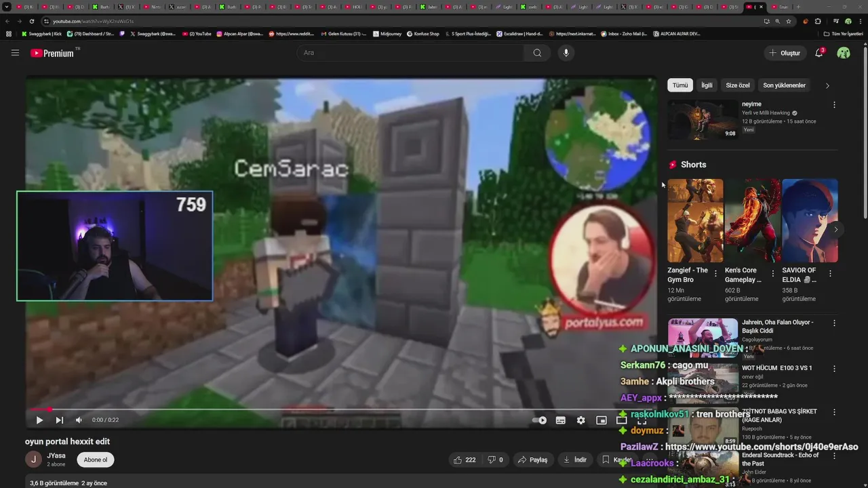Open options for WOT HÜCUM E100 video
868x488 pixels.
[x=834, y=369]
